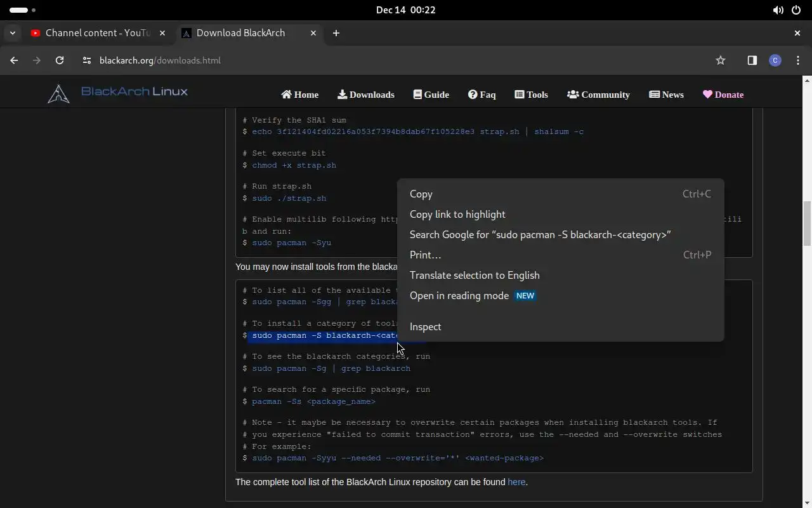Reload the page with the refresh icon
The height and width of the screenshot is (508, 812).
60,60
